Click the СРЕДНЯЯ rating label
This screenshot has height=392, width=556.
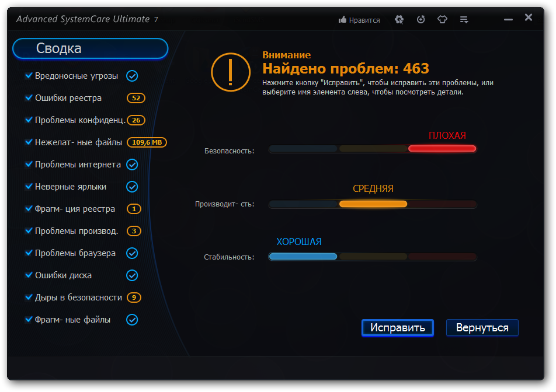click(x=373, y=189)
